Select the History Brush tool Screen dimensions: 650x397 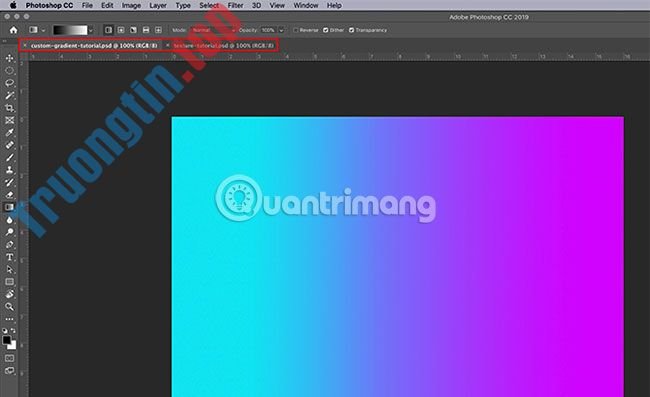(x=10, y=182)
